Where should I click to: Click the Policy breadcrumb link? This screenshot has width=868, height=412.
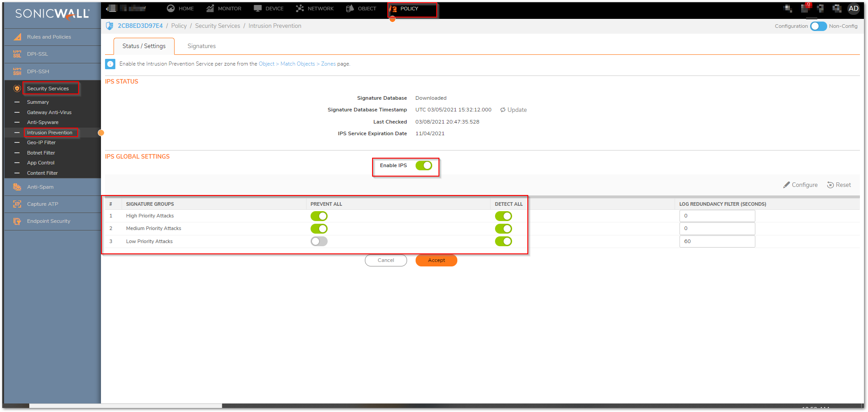click(x=179, y=26)
